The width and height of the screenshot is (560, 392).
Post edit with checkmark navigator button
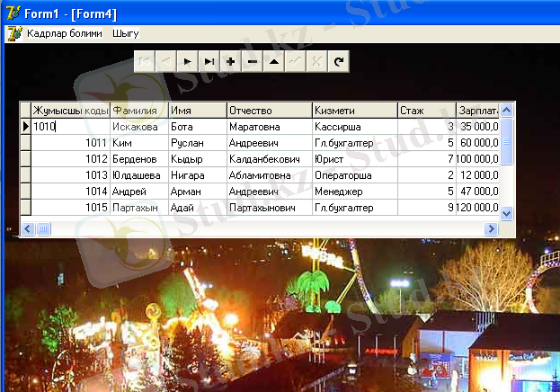[x=296, y=61]
